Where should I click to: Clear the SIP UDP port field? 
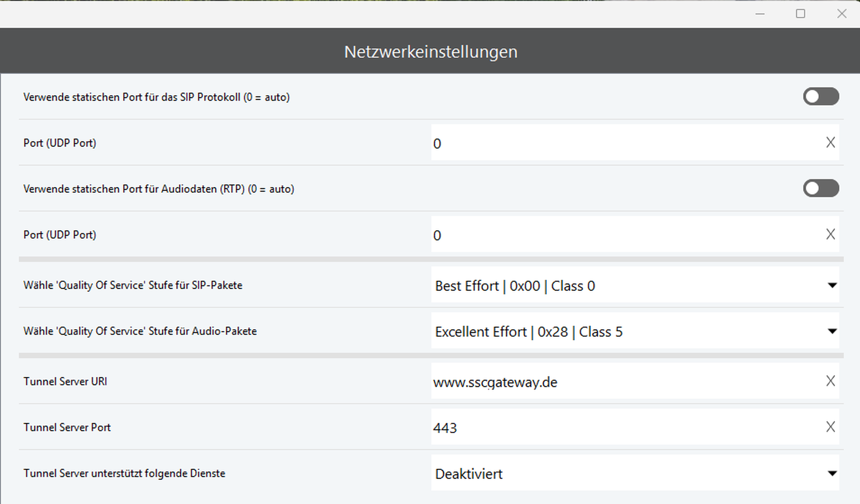(830, 143)
